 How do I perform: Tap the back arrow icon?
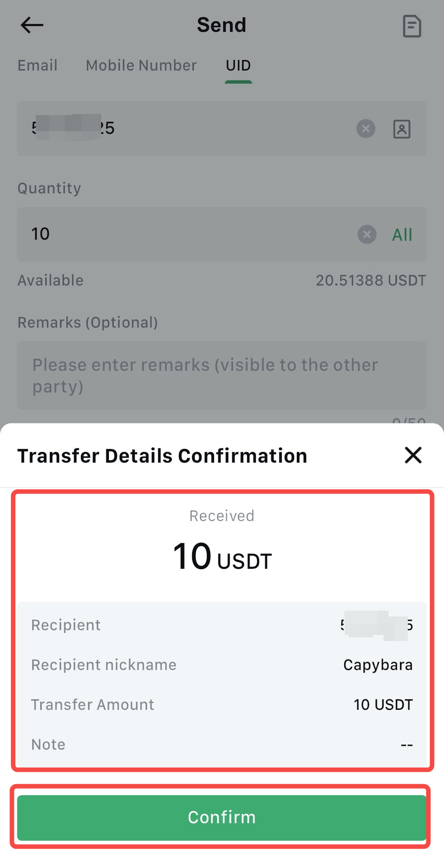(32, 25)
